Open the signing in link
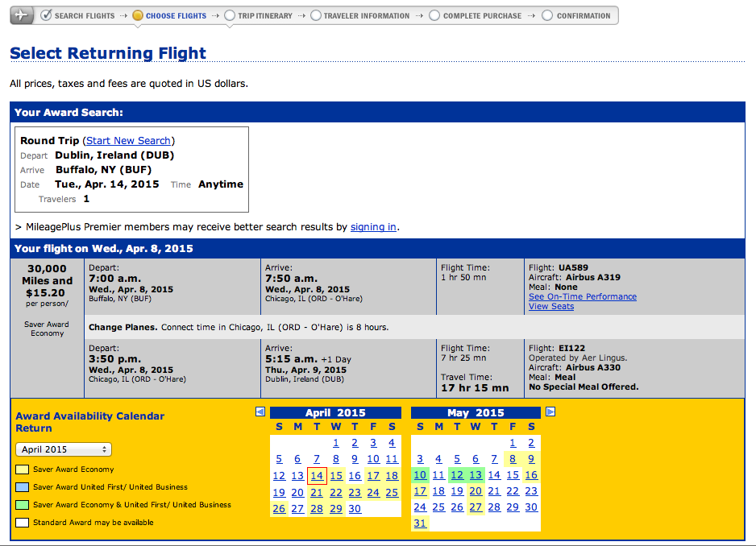The height and width of the screenshot is (546, 756). click(x=373, y=227)
